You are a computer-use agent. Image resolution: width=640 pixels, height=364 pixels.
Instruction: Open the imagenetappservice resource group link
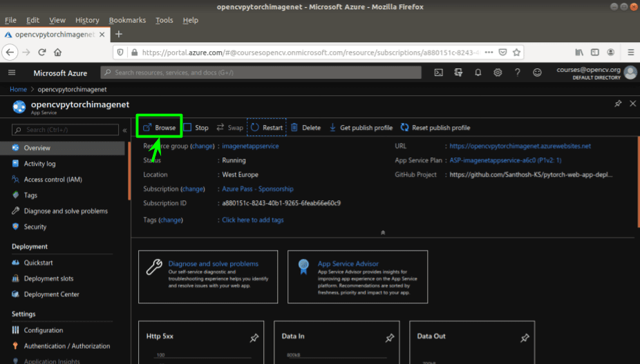coord(250,146)
